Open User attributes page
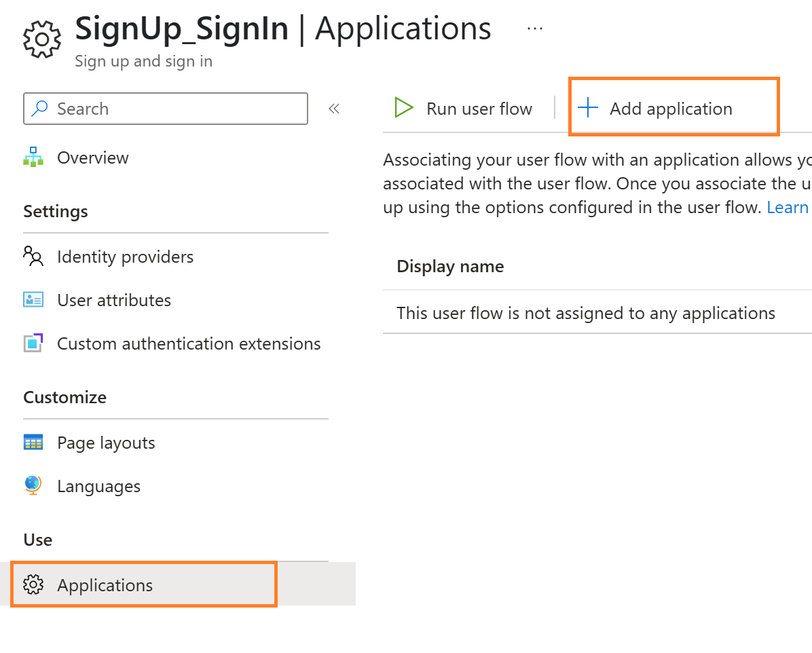The height and width of the screenshot is (653, 812). [x=114, y=300]
